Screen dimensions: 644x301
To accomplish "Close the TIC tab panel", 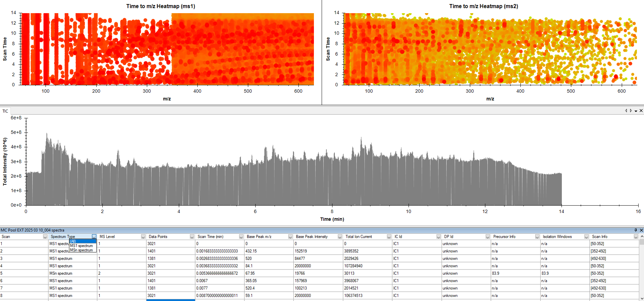I will [641, 111].
